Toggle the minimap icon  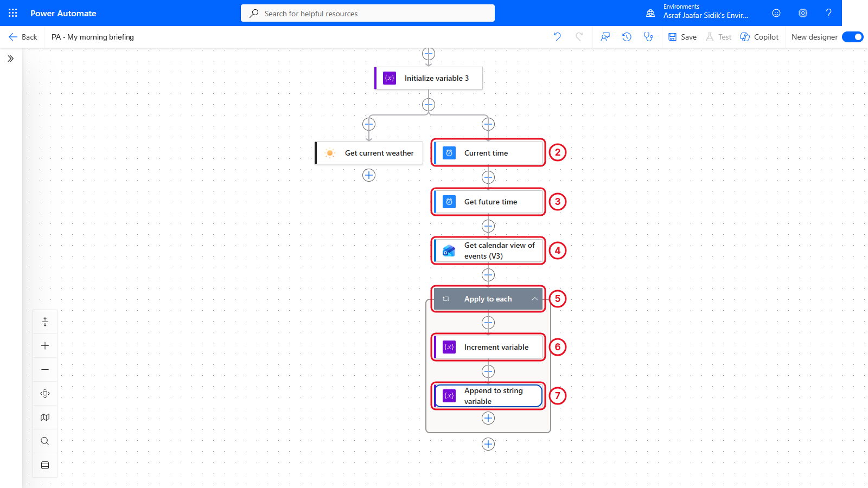coord(45,418)
